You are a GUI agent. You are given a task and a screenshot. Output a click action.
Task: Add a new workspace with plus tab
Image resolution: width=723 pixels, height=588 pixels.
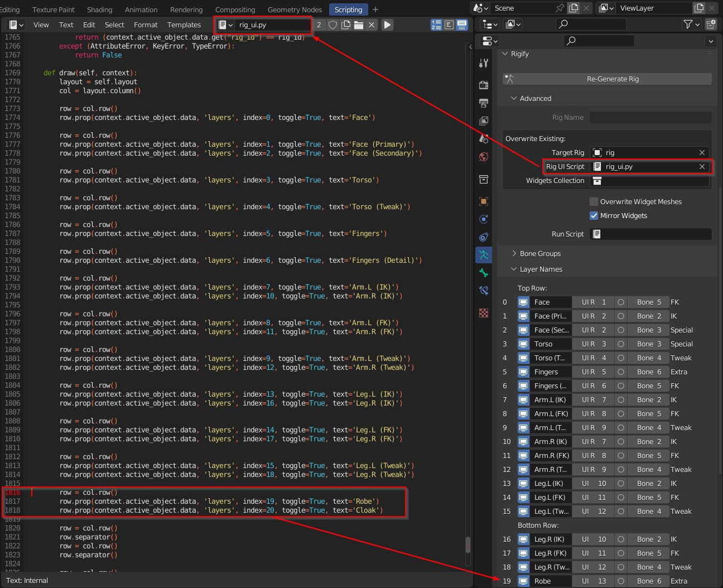point(375,9)
